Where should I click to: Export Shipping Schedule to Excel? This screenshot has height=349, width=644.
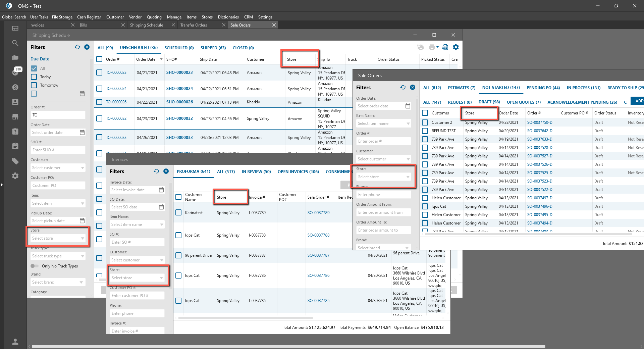coord(445,47)
